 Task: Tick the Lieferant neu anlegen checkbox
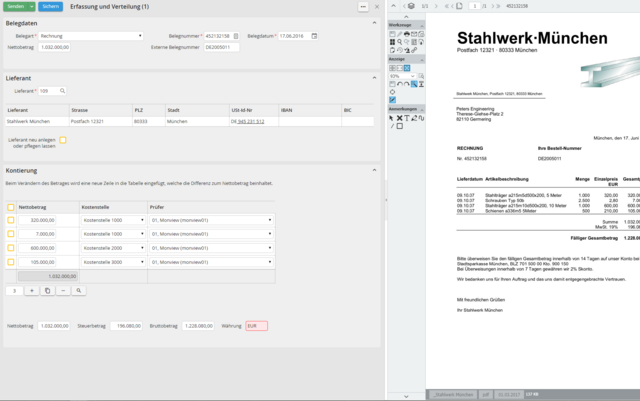pos(63,140)
